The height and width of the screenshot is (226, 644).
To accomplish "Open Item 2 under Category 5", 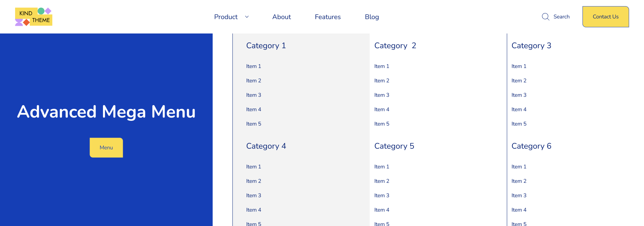I will pyautogui.click(x=382, y=181).
